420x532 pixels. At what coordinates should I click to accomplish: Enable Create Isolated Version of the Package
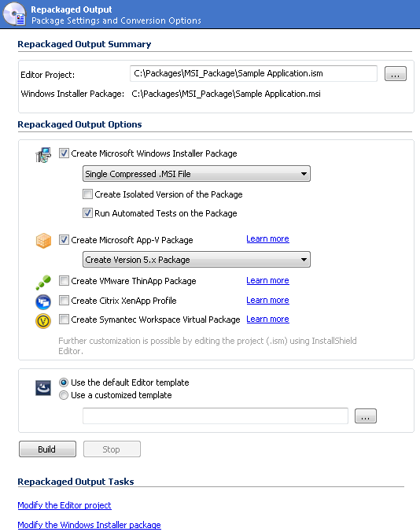87,194
